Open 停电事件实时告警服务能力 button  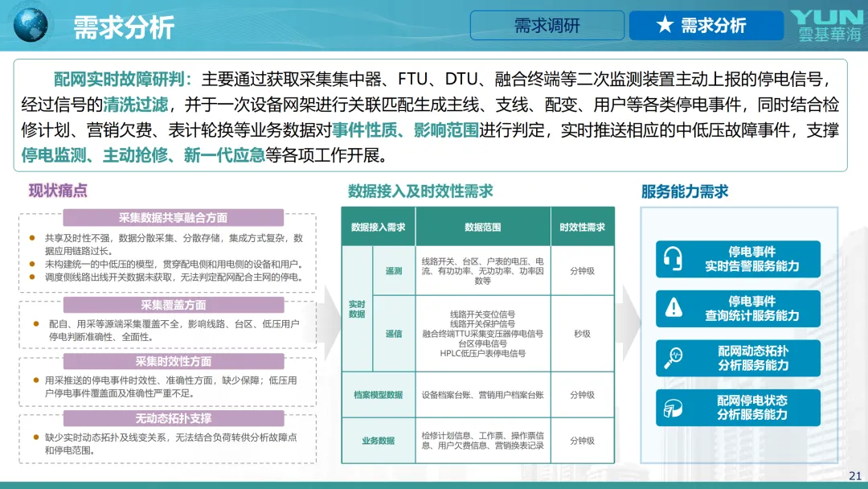tap(738, 259)
